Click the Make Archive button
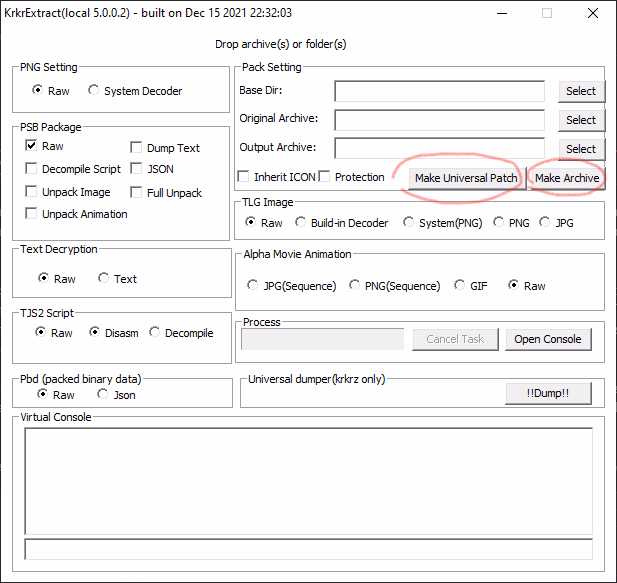 567,178
